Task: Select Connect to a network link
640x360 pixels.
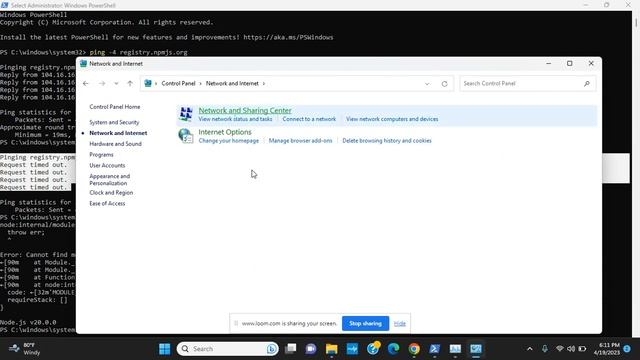Action: pyautogui.click(x=309, y=119)
